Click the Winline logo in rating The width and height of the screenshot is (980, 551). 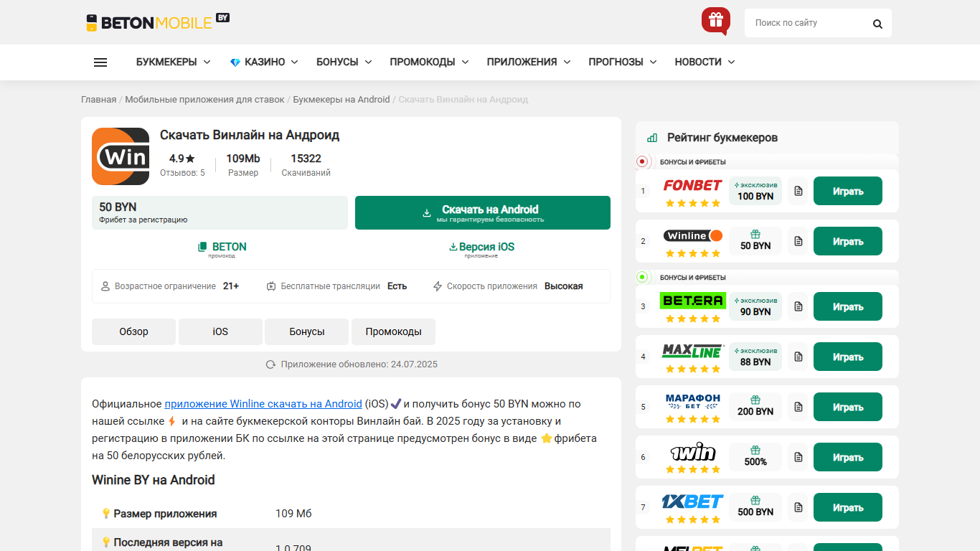click(x=692, y=235)
